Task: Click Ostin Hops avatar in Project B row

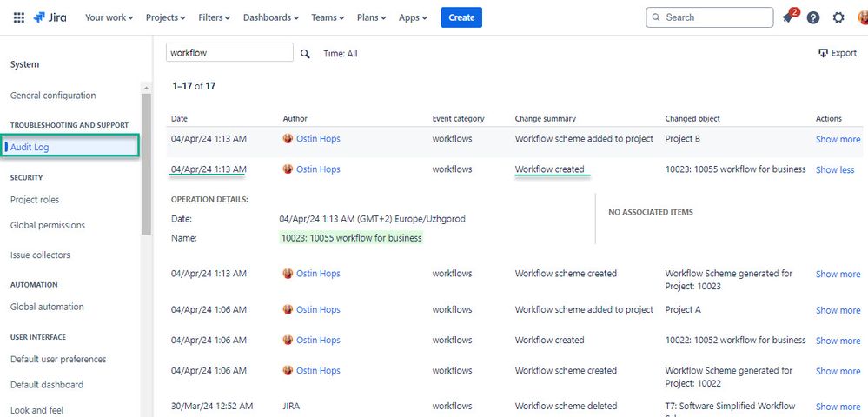Action: 288,138
